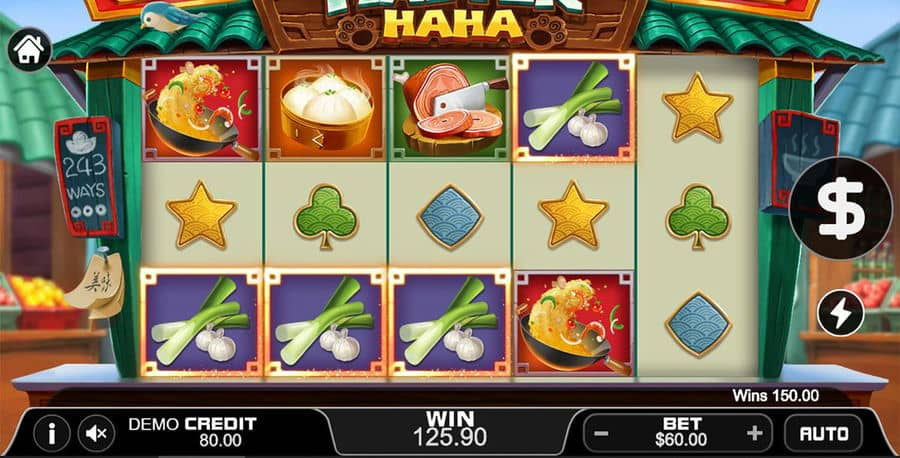
Task: Select the blue diamond in middle reel
Action: click(451, 217)
